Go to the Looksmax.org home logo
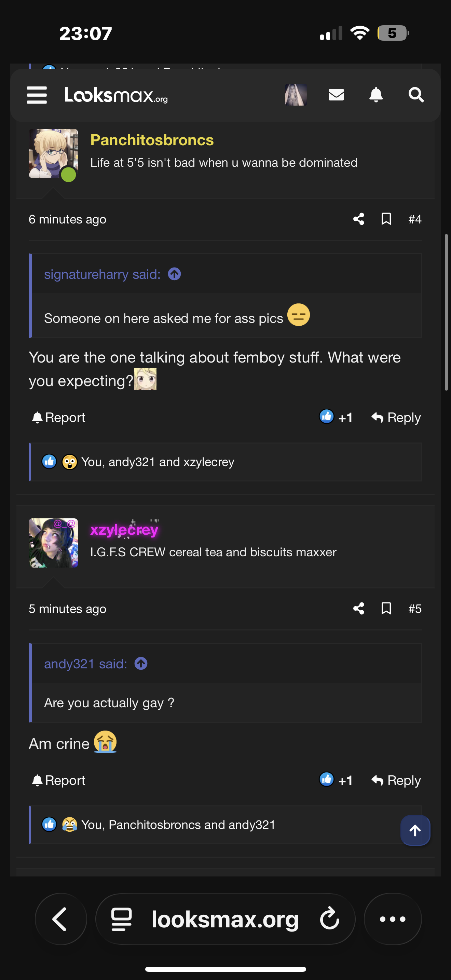Image resolution: width=451 pixels, height=980 pixels. [x=116, y=95]
